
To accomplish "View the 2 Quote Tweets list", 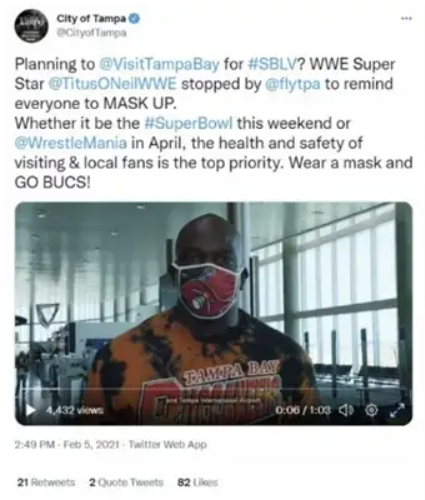I will click(126, 482).
